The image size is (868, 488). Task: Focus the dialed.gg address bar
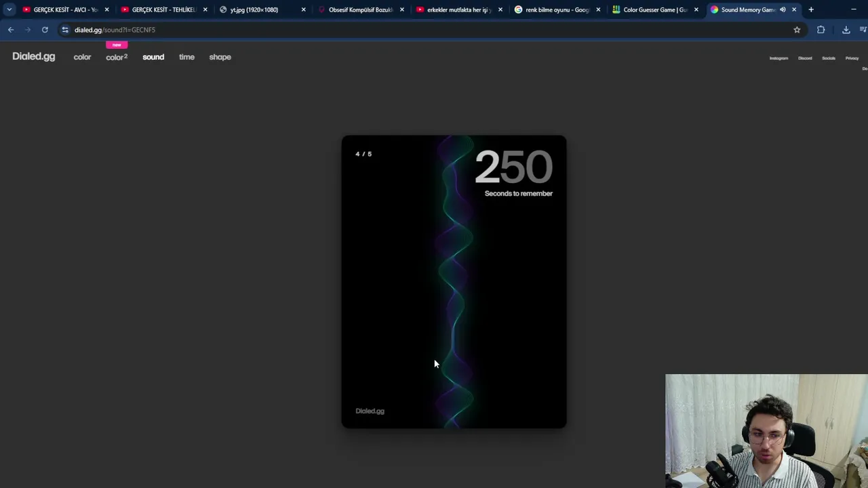coord(431,30)
